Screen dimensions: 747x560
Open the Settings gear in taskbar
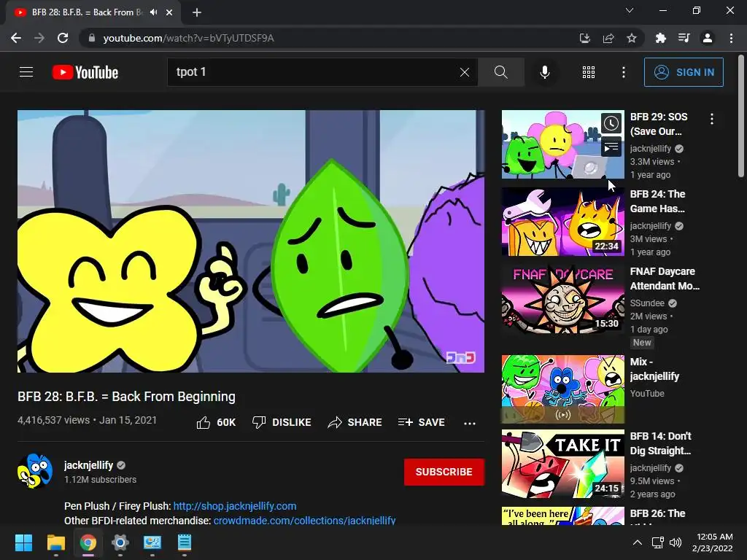tap(120, 542)
